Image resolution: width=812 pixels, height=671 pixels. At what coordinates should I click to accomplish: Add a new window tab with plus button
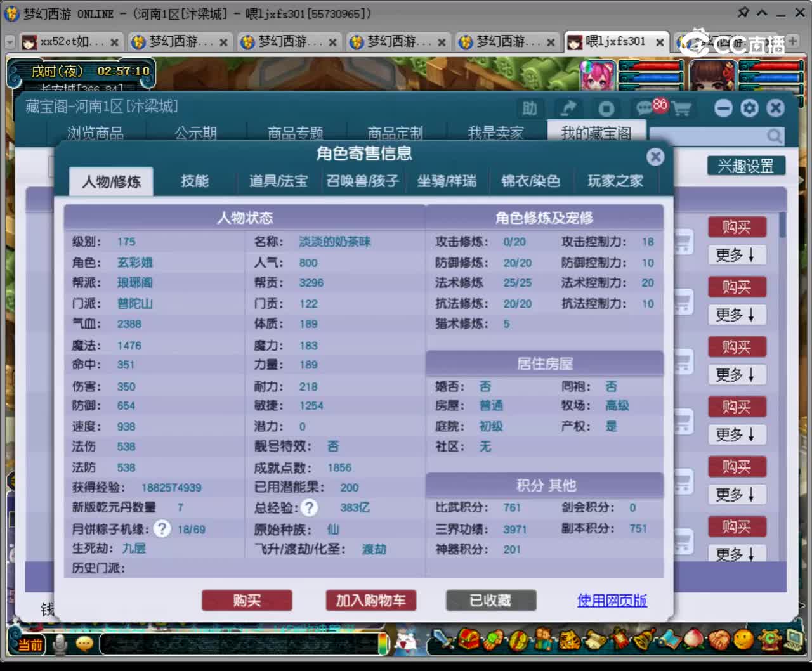pos(792,41)
